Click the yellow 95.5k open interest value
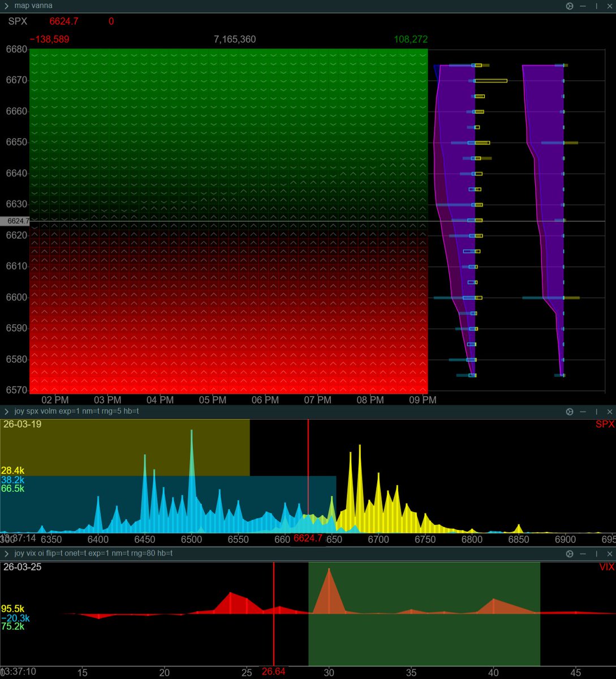616x679 pixels. point(12,609)
